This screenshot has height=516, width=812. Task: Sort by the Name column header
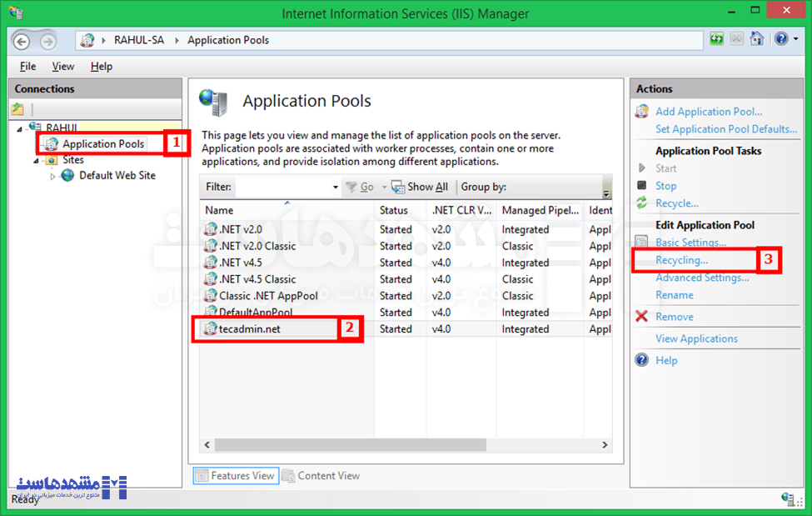tap(286, 210)
